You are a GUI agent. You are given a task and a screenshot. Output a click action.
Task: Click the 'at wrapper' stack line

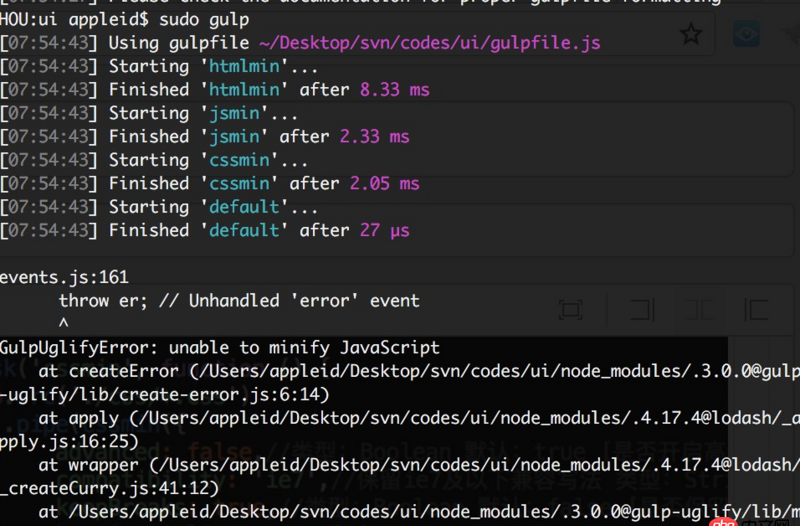click(x=419, y=465)
